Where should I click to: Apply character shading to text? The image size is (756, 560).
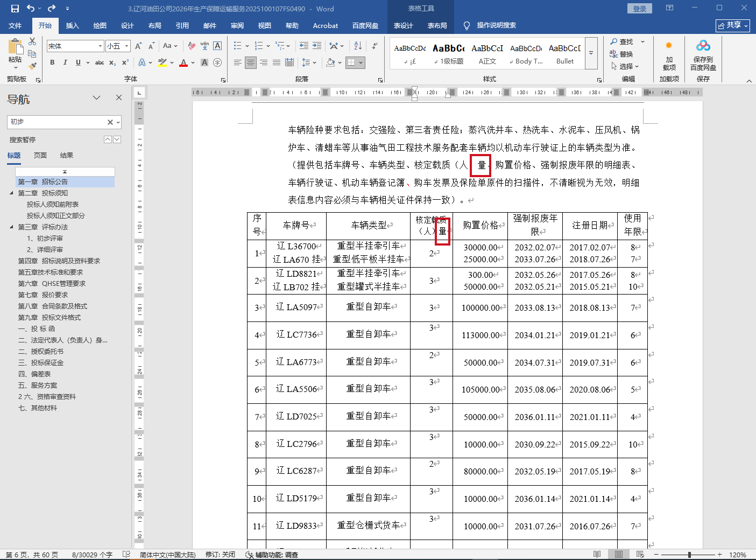coord(204,62)
